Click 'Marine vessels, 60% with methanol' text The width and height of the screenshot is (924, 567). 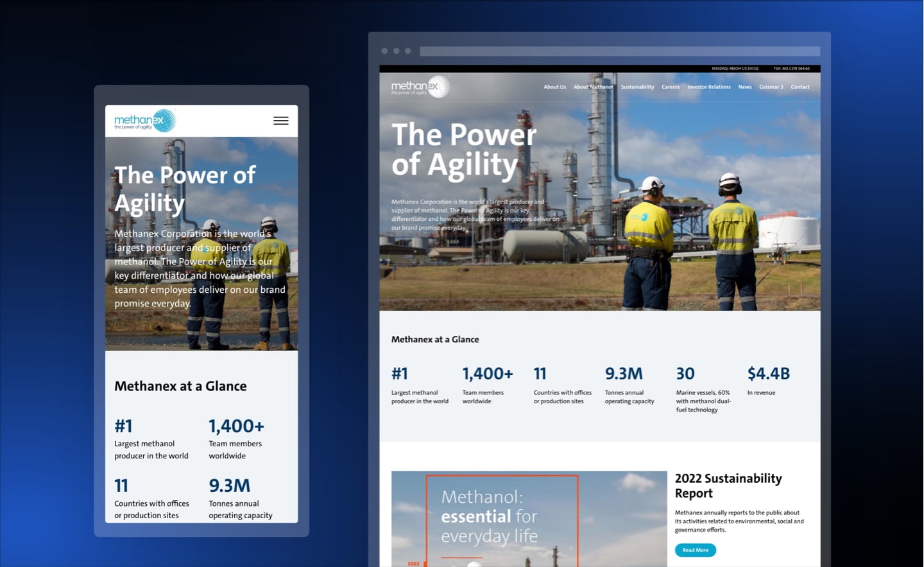click(x=703, y=401)
